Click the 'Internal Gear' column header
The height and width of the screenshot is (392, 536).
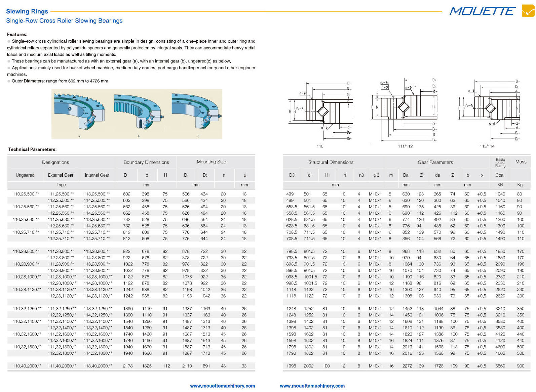pyautogui.click(x=97, y=175)
